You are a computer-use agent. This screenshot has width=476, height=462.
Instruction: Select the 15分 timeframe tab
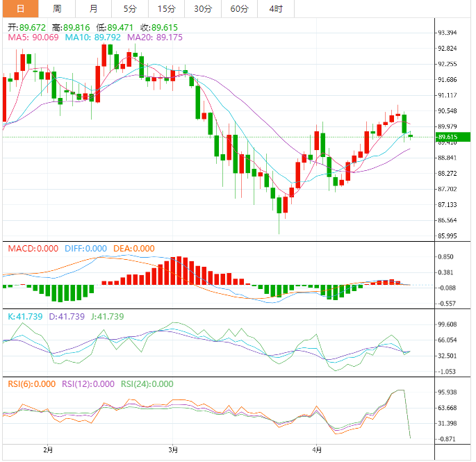coord(166,9)
